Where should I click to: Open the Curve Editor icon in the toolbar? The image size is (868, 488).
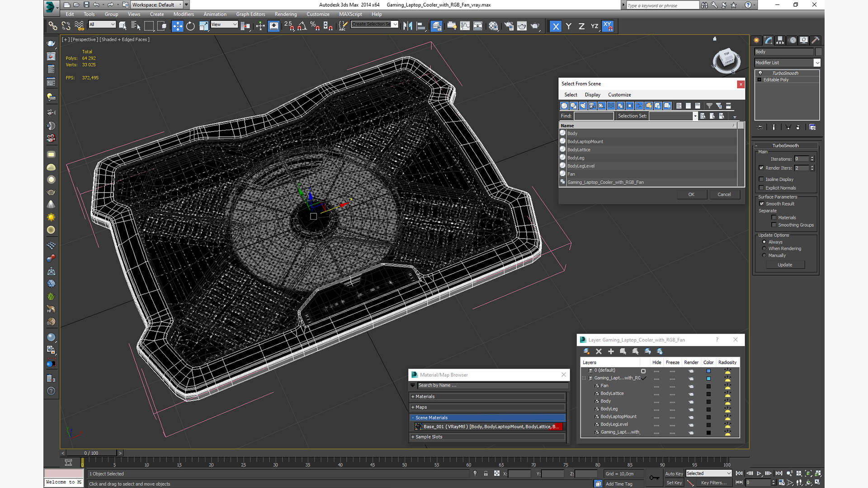[465, 26]
